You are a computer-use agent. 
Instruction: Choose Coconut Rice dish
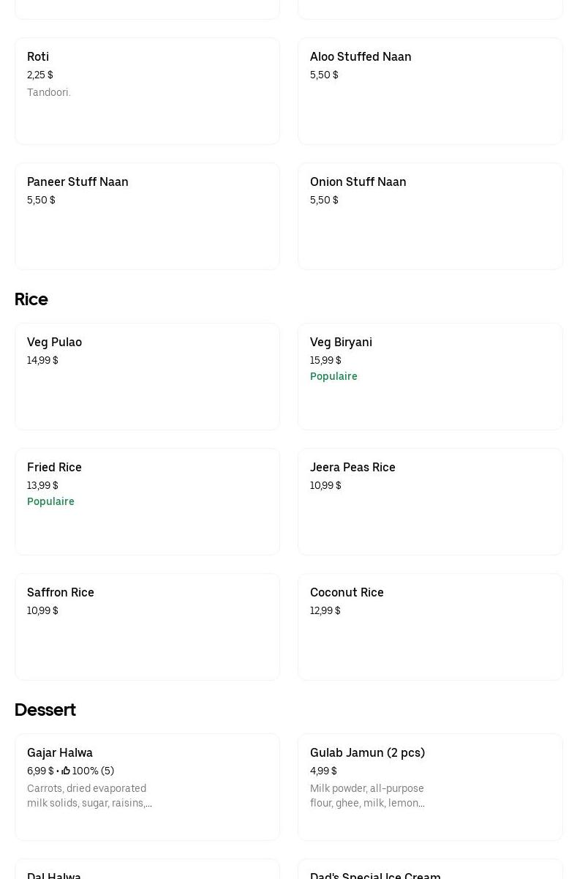tap(429, 626)
